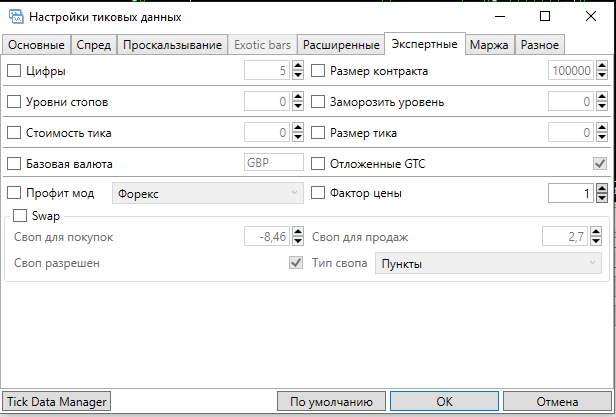
Task: Enable the Отложенные GTC checkbox
Action: [x=318, y=163]
